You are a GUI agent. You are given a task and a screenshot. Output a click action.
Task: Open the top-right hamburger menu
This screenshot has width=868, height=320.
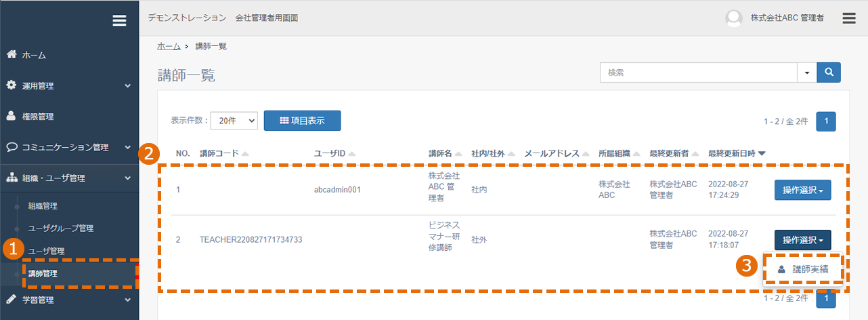pos(849,18)
